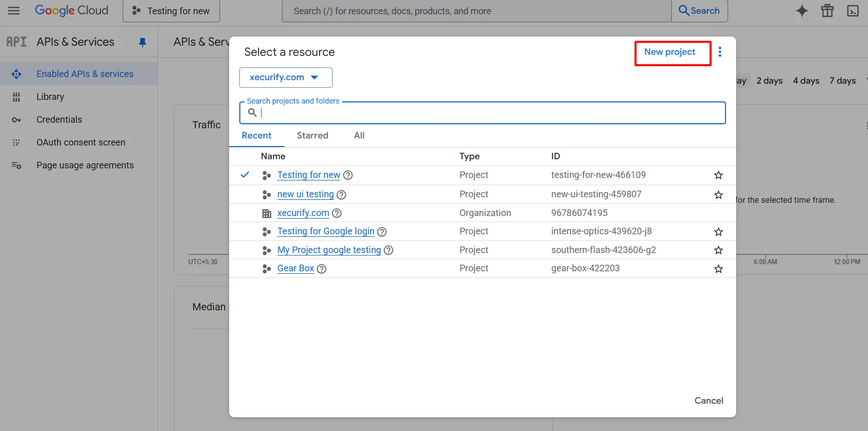Click help icon next to xecurify.com row
The image size is (868, 431).
tap(337, 213)
